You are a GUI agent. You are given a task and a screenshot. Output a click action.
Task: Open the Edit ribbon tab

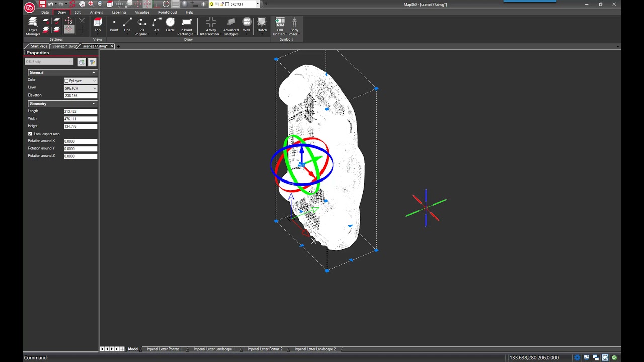pos(77,12)
